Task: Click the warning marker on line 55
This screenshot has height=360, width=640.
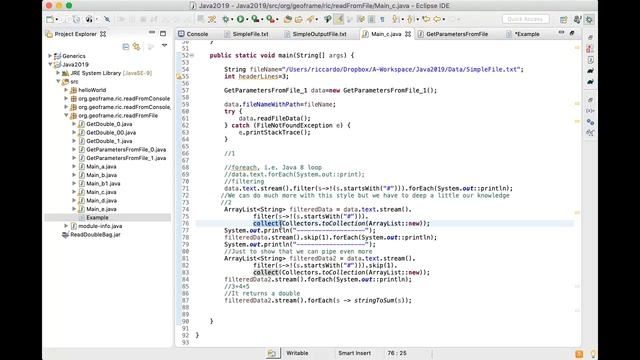Action: point(178,76)
